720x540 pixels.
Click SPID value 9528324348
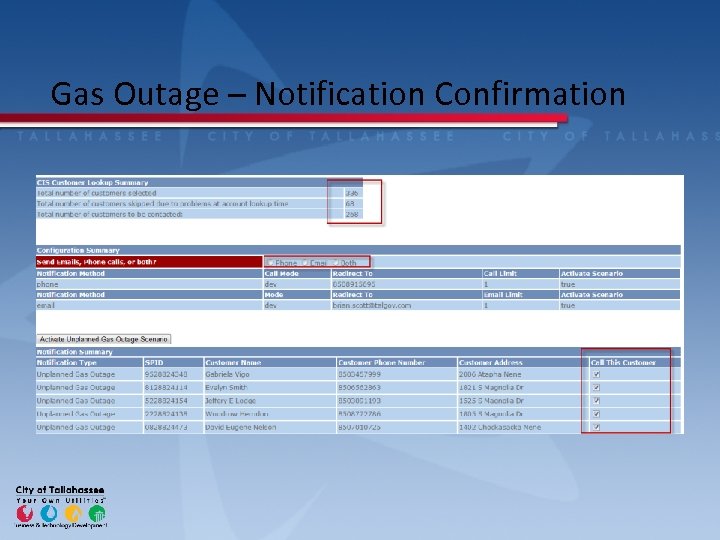pyautogui.click(x=166, y=374)
